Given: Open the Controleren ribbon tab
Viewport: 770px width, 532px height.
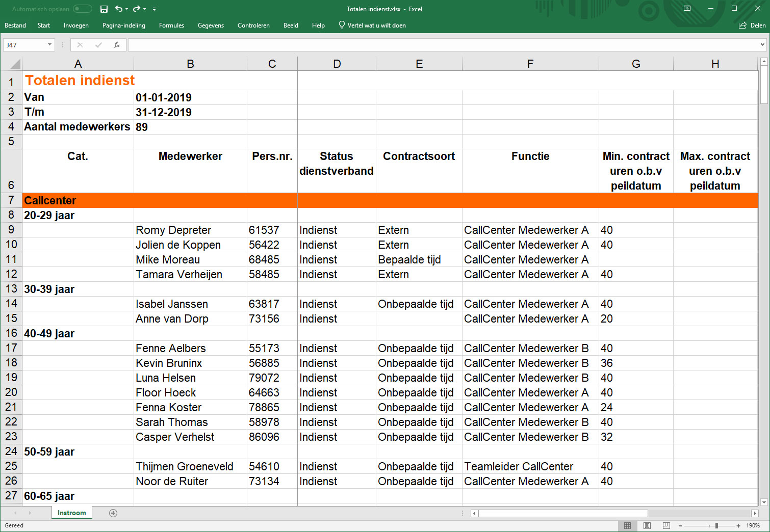Looking at the screenshot, I should click(253, 25).
